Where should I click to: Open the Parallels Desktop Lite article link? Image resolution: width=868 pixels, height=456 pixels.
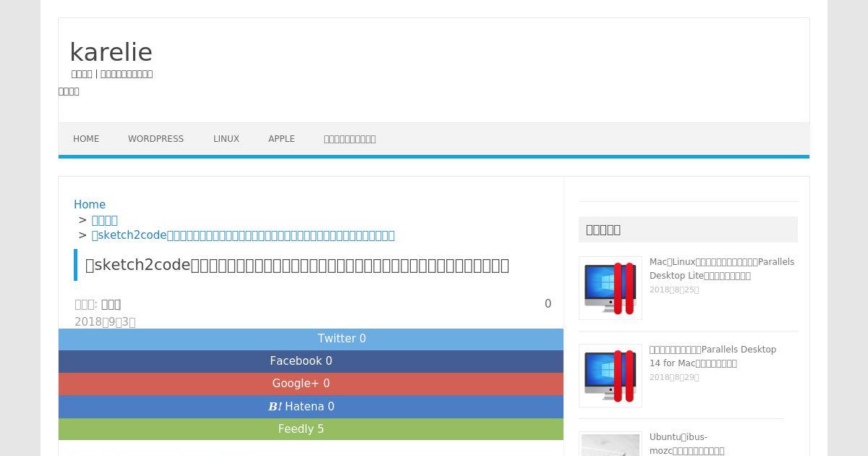pyautogui.click(x=722, y=269)
